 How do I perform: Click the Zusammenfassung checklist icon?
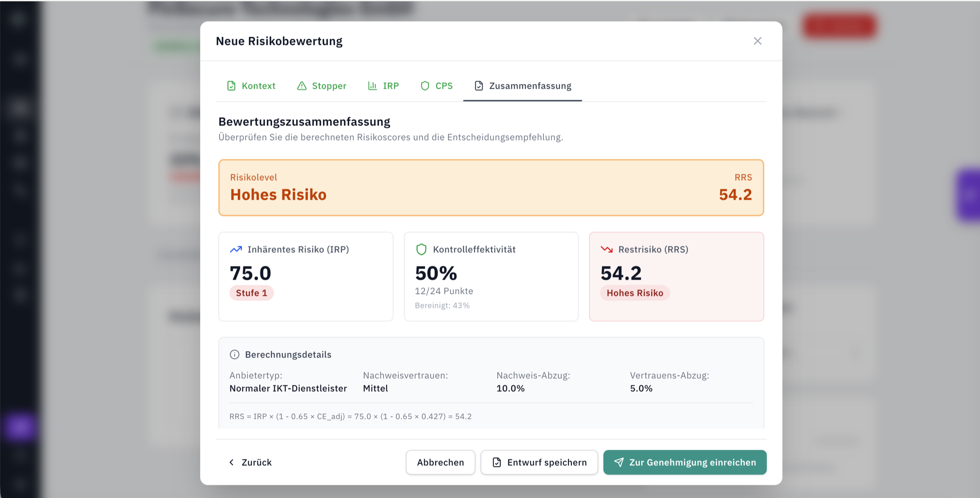tap(479, 85)
